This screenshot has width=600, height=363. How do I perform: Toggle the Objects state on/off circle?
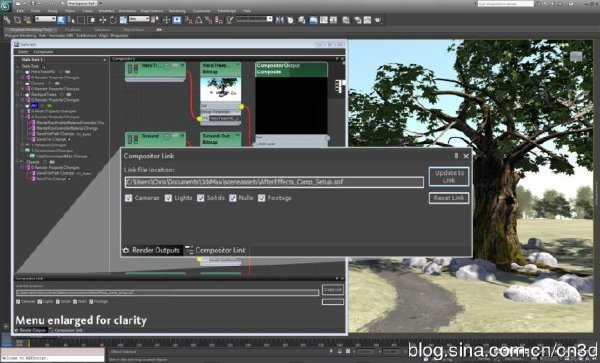point(45,162)
